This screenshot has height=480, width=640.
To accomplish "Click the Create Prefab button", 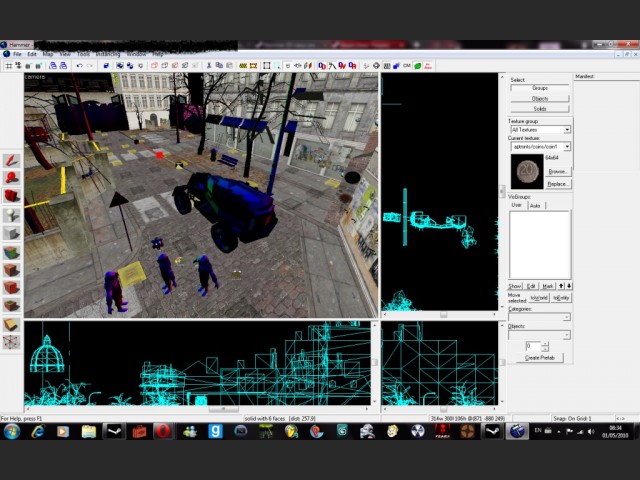I will (x=540, y=358).
